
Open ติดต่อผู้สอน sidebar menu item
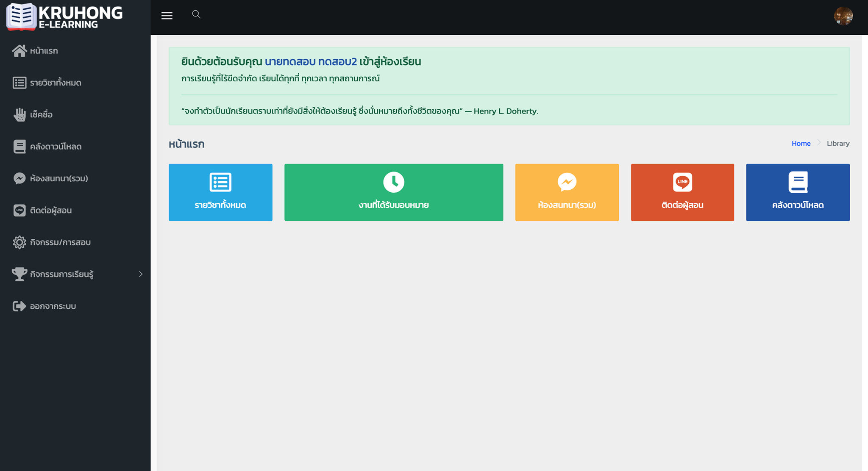pos(50,211)
